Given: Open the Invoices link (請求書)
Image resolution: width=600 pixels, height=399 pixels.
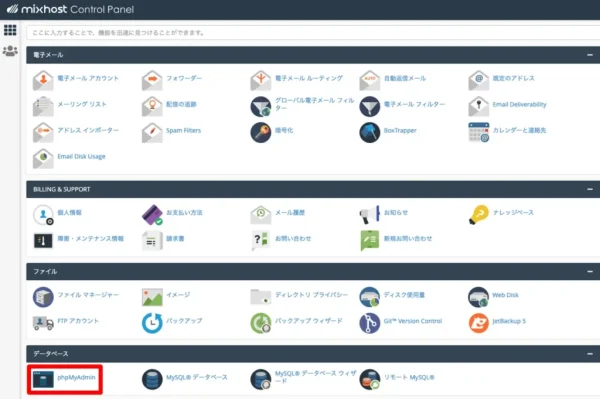Looking at the screenshot, I should click(x=175, y=239).
